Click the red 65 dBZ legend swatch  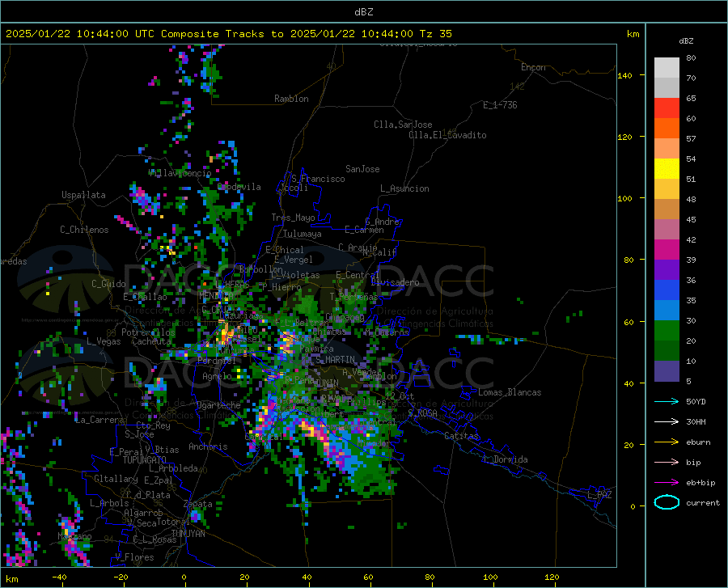click(x=667, y=108)
